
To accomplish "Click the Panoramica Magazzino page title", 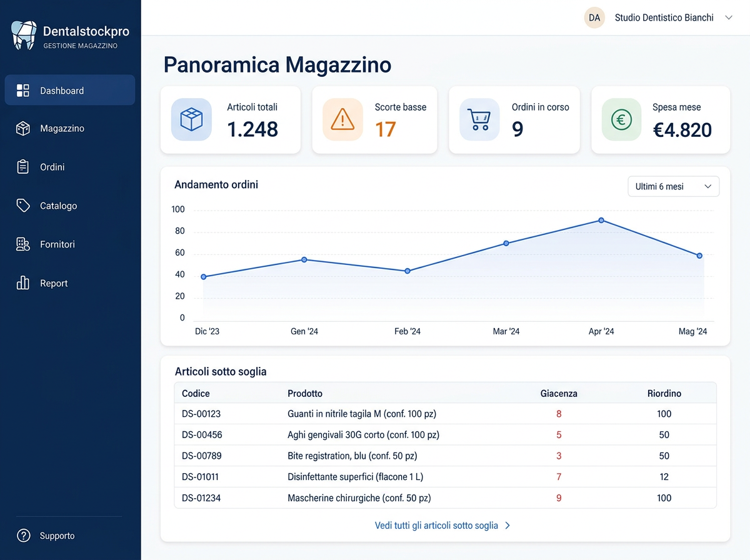I will pos(277,64).
